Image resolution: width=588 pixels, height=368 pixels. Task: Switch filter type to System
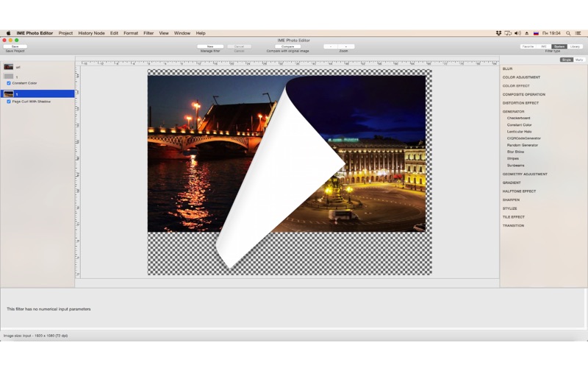[x=559, y=46]
